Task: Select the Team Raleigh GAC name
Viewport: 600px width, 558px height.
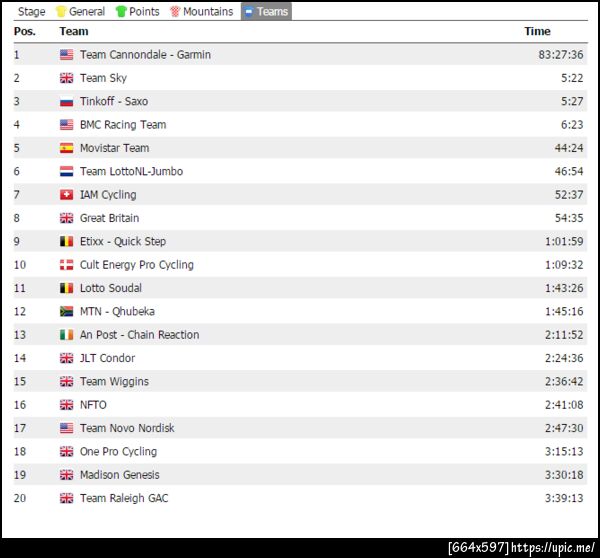Action: (x=124, y=498)
